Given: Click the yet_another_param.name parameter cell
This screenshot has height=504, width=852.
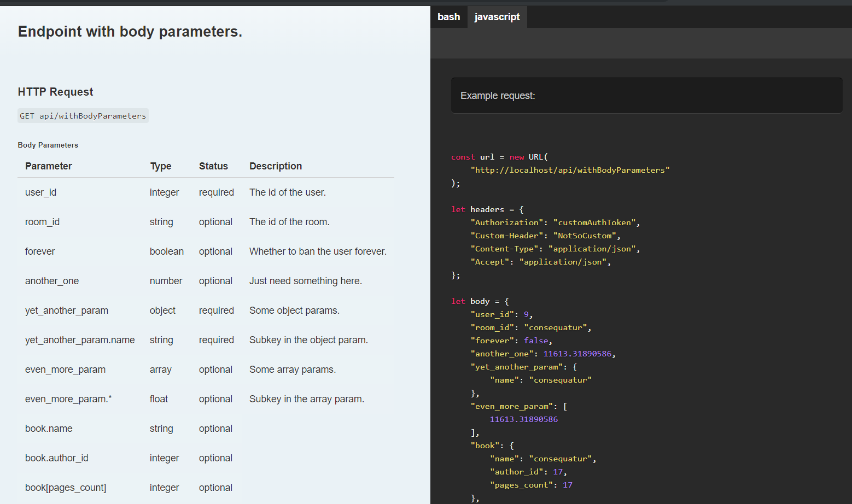Looking at the screenshot, I should (80, 340).
